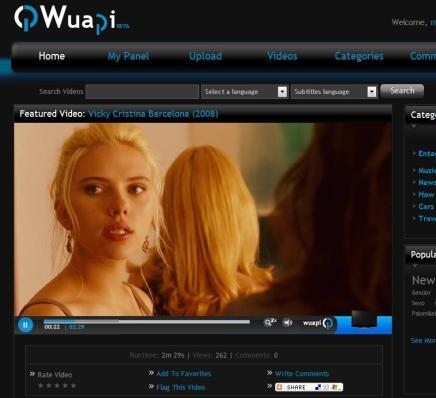Image resolution: width=436 pixels, height=398 pixels.
Task: Open the Select a language dropdown
Action: (244, 92)
